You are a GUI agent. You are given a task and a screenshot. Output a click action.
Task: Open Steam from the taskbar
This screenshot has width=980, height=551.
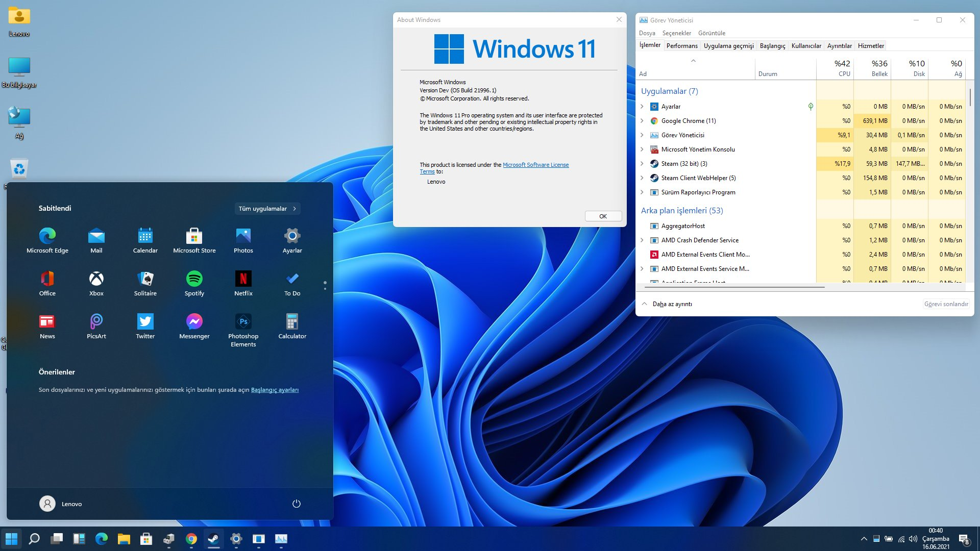click(213, 539)
